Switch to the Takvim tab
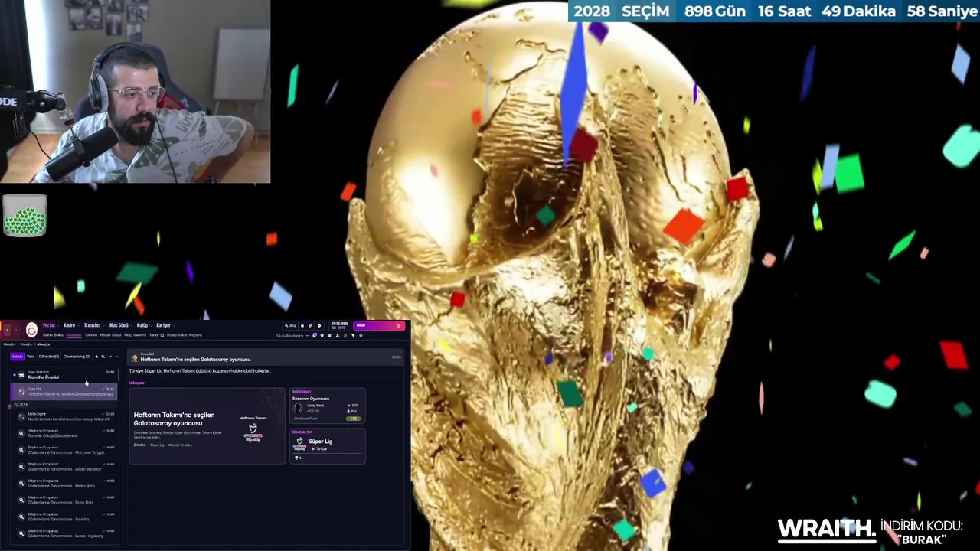 (91, 335)
